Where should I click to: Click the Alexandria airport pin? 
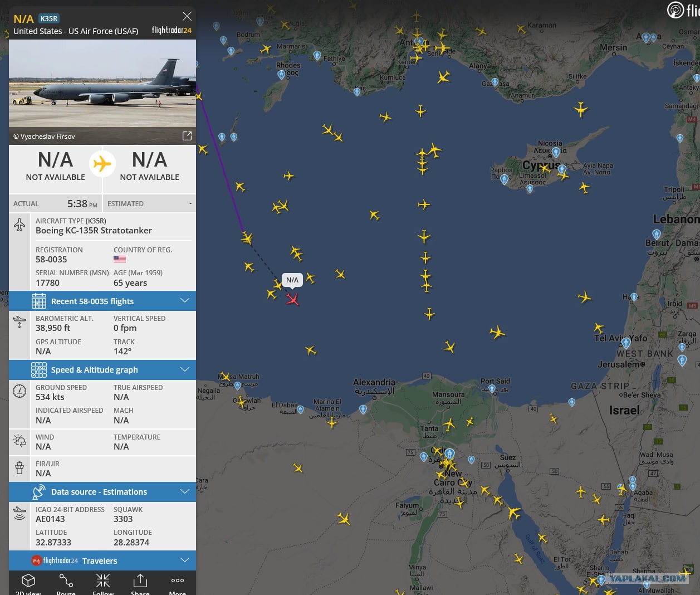click(363, 409)
